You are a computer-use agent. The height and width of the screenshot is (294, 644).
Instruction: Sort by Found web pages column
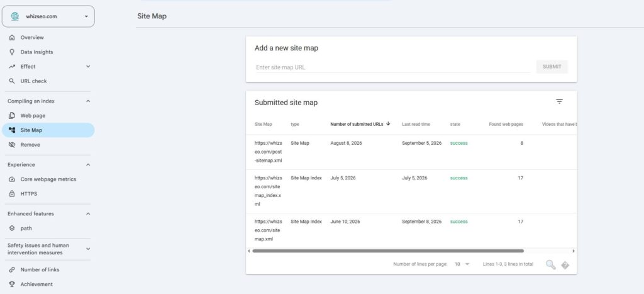[x=506, y=124]
